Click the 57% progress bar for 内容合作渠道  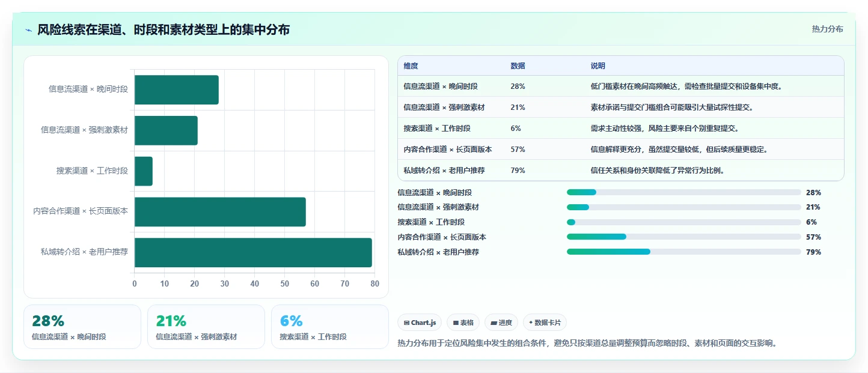click(x=684, y=237)
